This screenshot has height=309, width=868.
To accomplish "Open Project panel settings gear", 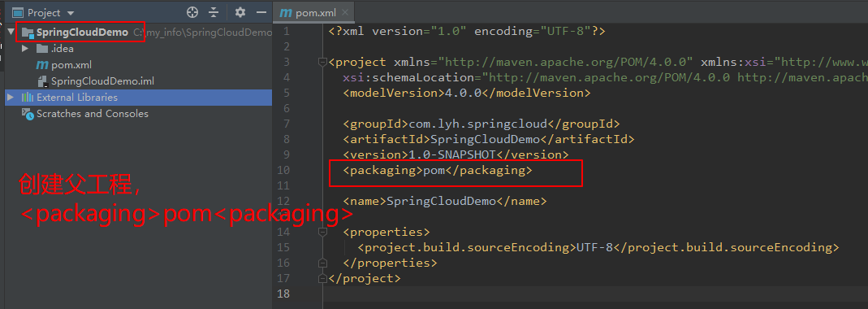I will coord(240,12).
